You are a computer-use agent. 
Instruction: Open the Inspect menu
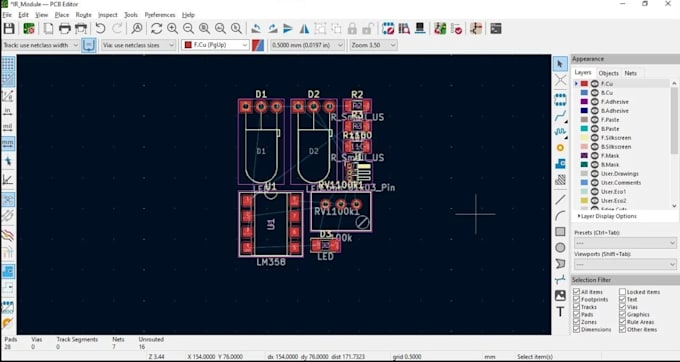point(108,15)
